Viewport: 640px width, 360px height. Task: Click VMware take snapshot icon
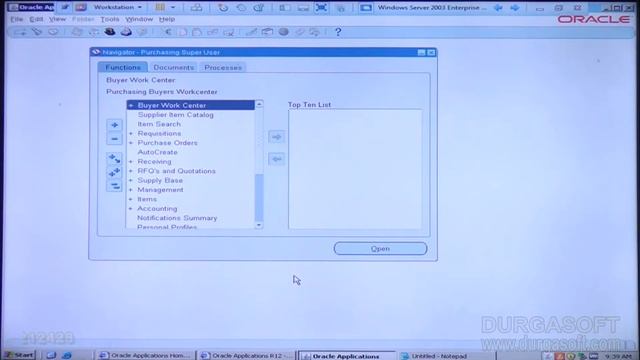tap(223, 7)
